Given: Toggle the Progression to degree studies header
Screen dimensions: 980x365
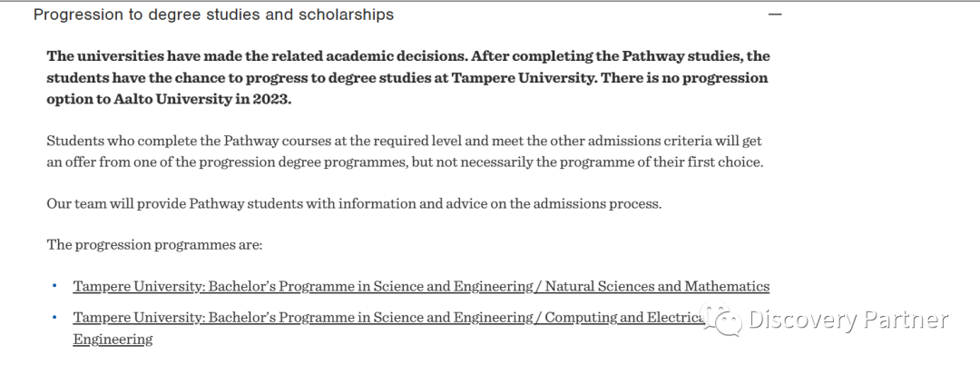Looking at the screenshot, I should pyautogui.click(x=407, y=15).
